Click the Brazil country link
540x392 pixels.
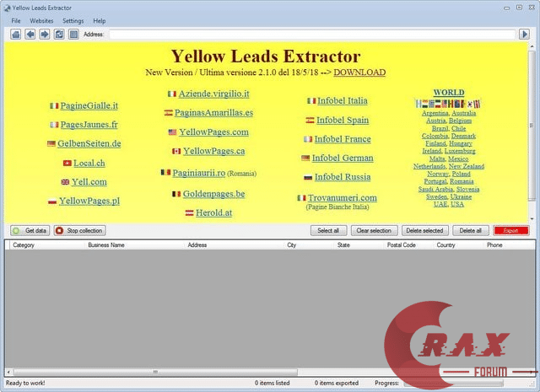pyautogui.click(x=440, y=128)
